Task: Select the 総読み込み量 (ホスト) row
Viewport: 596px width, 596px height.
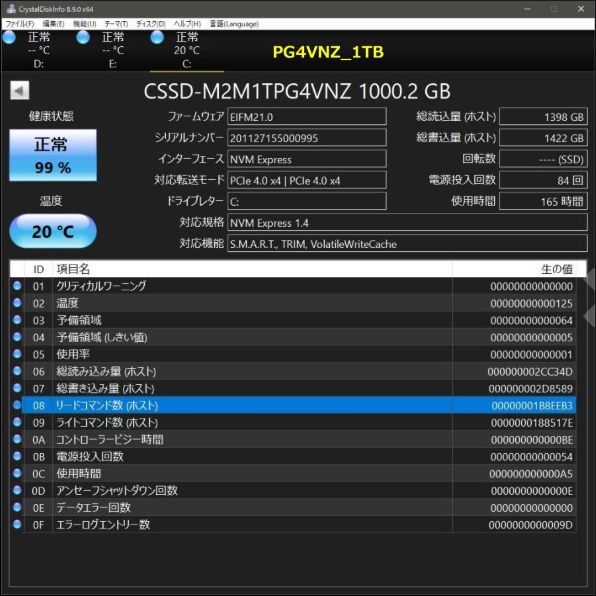Action: 293,371
